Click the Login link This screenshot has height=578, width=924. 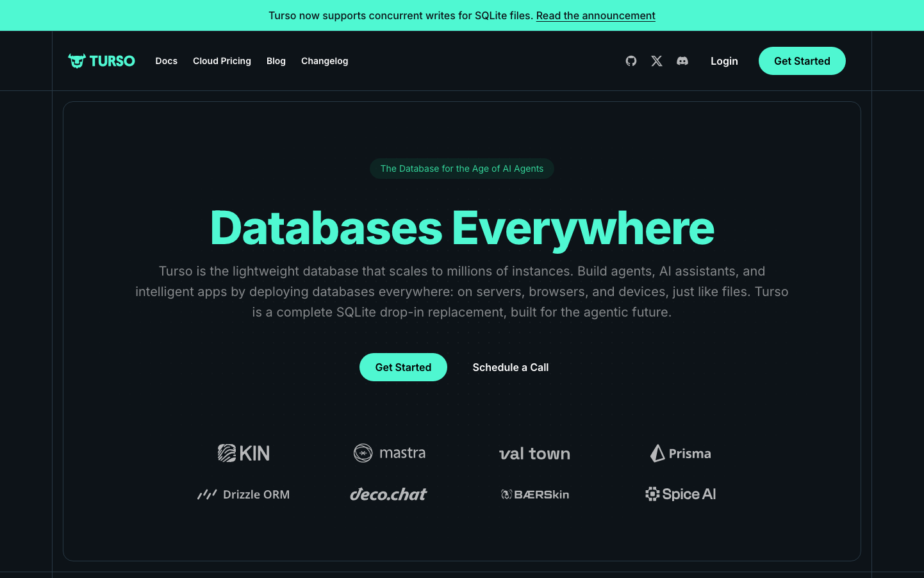coord(724,61)
